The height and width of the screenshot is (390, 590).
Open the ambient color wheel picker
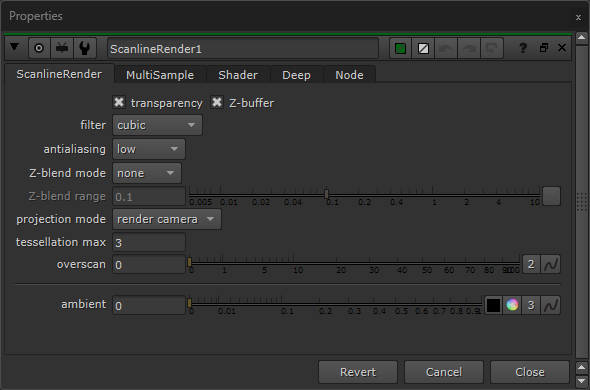pyautogui.click(x=512, y=305)
